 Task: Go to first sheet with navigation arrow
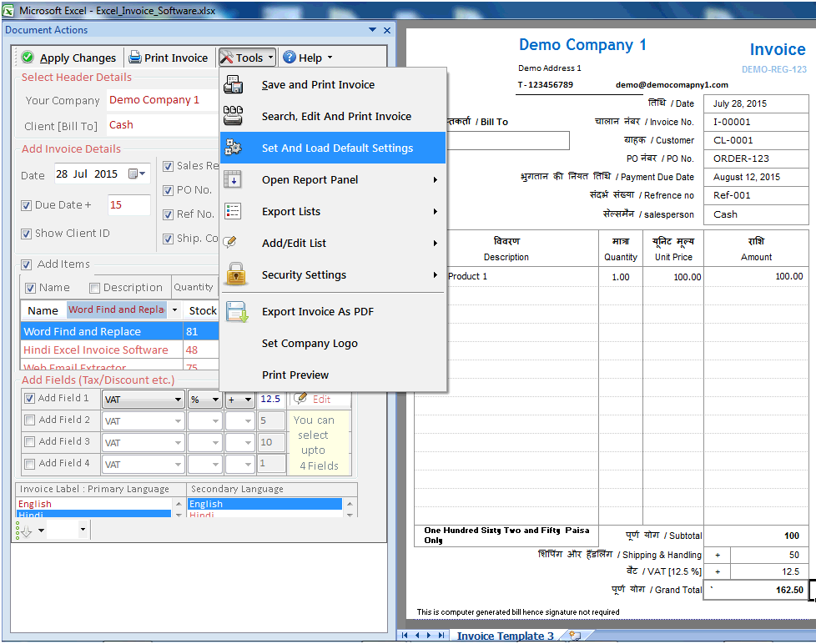click(405, 635)
